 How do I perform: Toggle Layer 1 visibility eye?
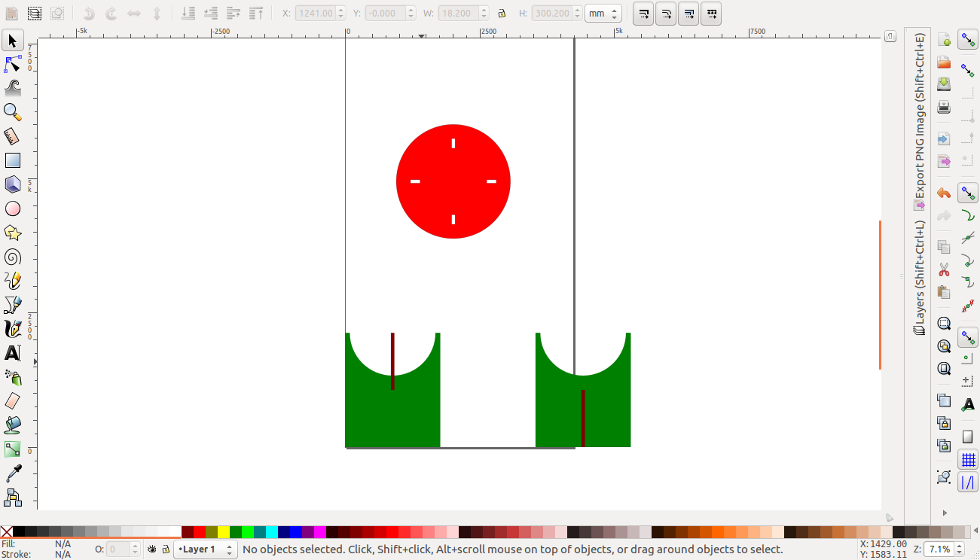(x=152, y=549)
